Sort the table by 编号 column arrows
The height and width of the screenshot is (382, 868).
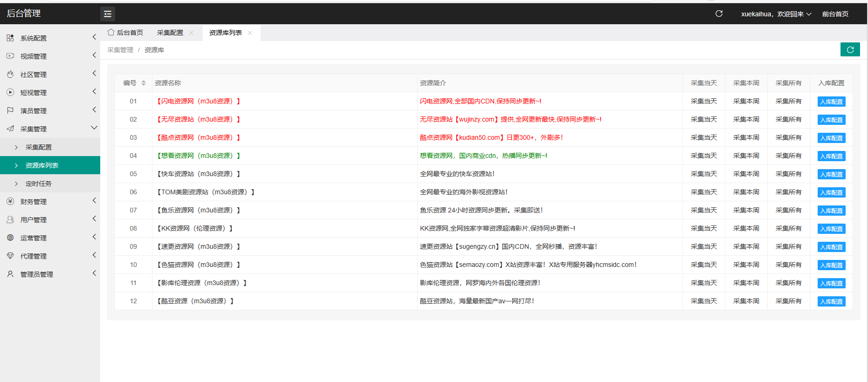coord(144,83)
